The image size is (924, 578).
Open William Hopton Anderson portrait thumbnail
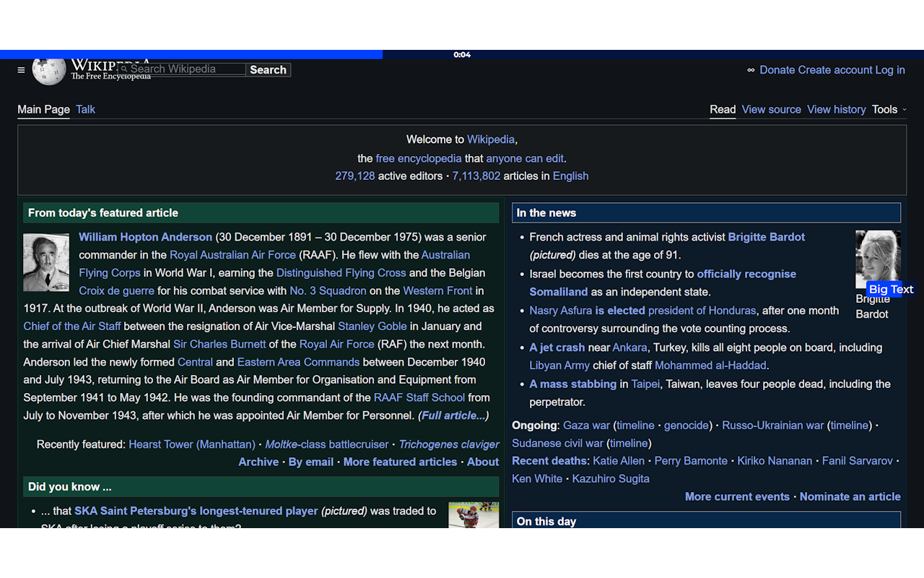pyautogui.click(x=46, y=262)
